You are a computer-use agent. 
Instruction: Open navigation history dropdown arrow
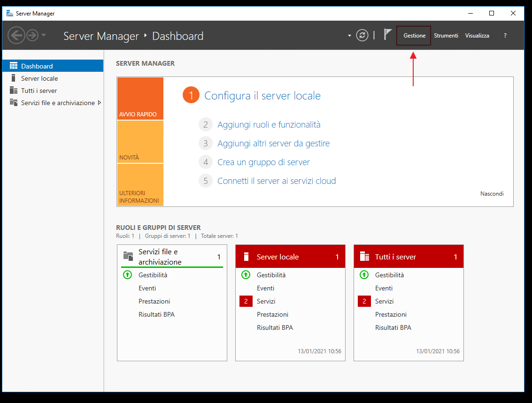pyautogui.click(x=43, y=35)
